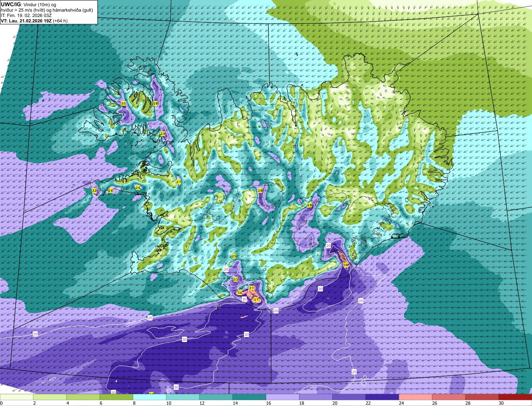Click the 22–24 m/s dark indigo legend swatch
This screenshot has width=532, height=406.
[382, 397]
